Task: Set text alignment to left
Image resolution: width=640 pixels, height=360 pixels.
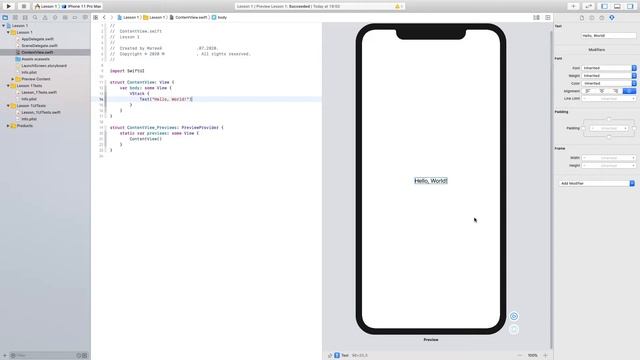Action: [x=588, y=91]
